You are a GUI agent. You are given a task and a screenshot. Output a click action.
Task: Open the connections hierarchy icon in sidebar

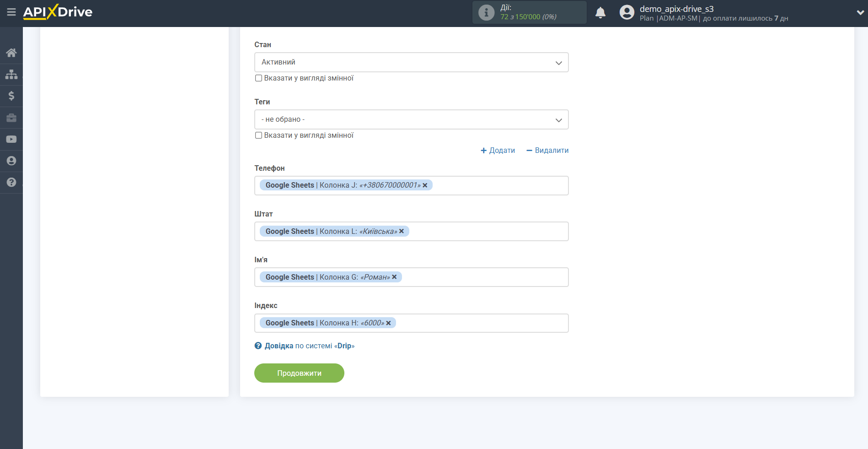click(x=11, y=74)
